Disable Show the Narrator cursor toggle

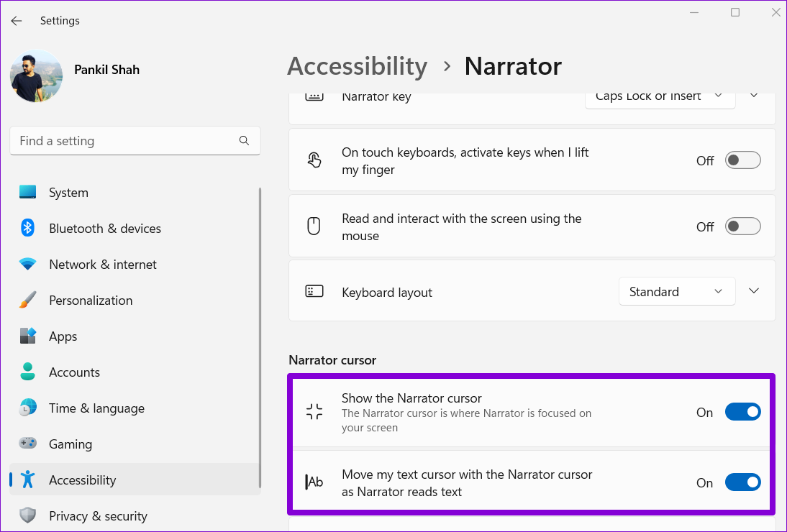[x=743, y=412]
